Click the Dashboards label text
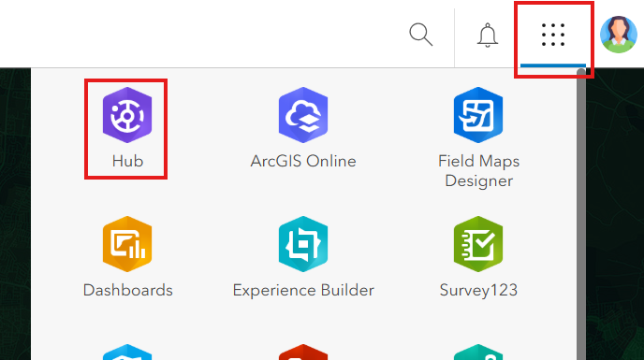The height and width of the screenshot is (360, 644). click(127, 290)
